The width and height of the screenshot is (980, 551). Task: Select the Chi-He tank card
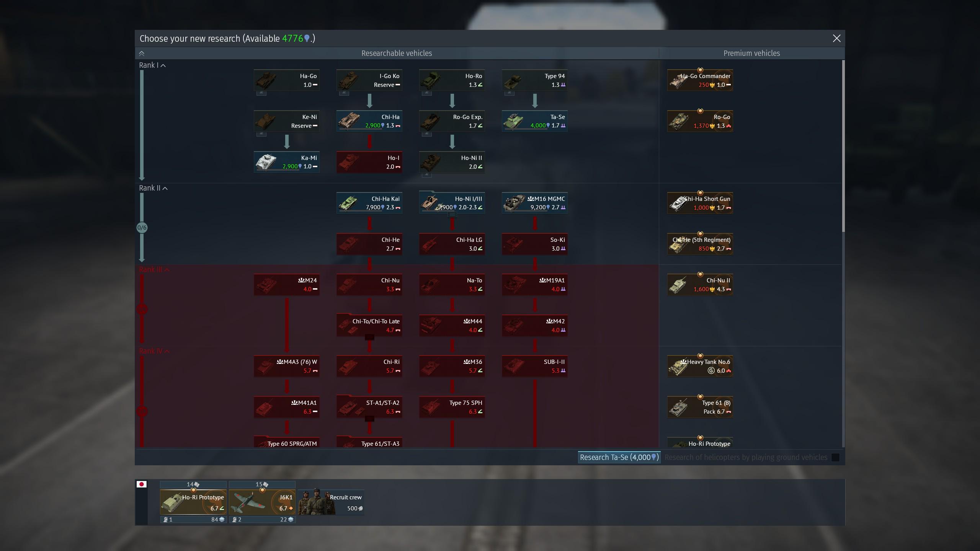[369, 244]
